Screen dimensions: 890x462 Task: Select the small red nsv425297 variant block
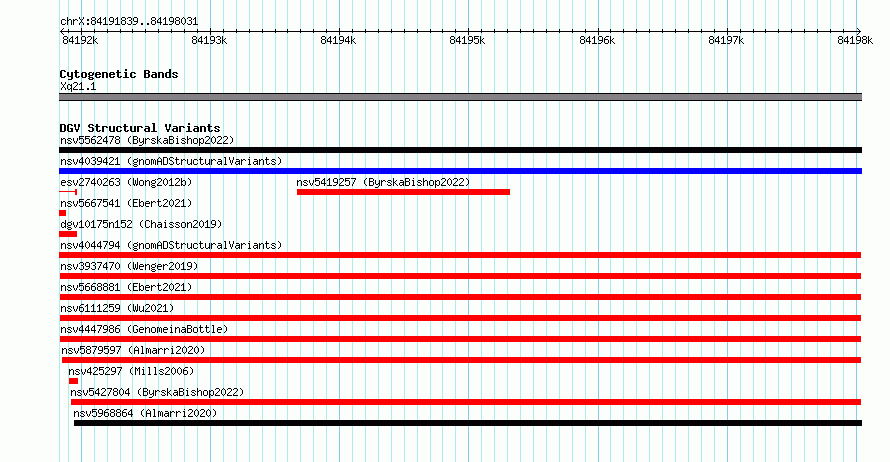[73, 381]
